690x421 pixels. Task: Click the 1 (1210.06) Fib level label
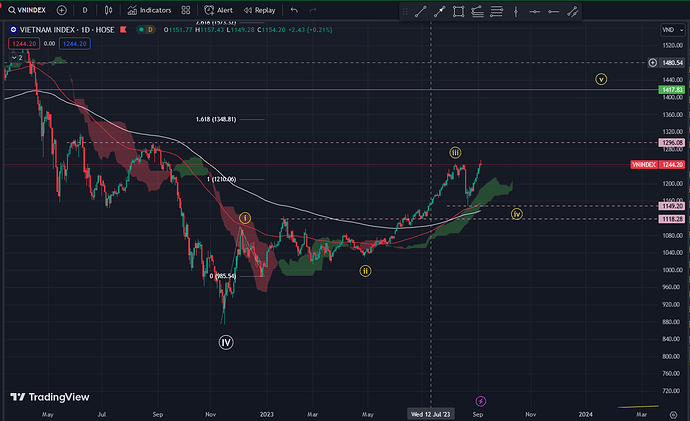(x=222, y=179)
